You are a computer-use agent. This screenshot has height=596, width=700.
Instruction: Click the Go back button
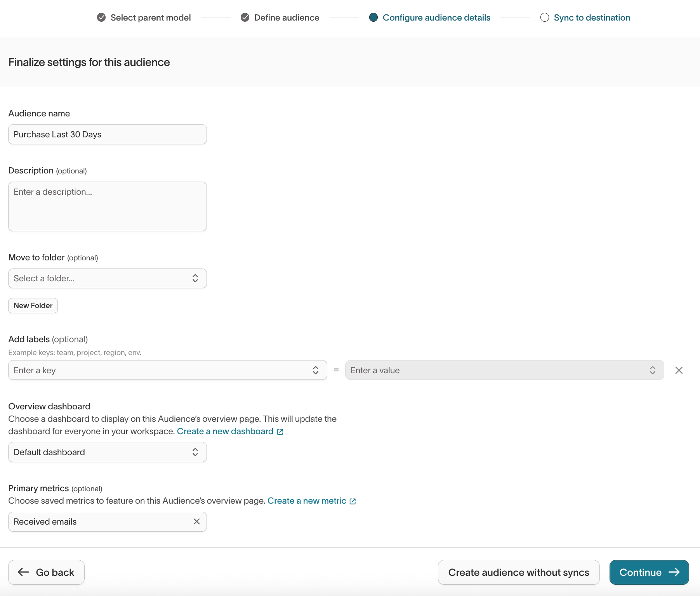46,572
